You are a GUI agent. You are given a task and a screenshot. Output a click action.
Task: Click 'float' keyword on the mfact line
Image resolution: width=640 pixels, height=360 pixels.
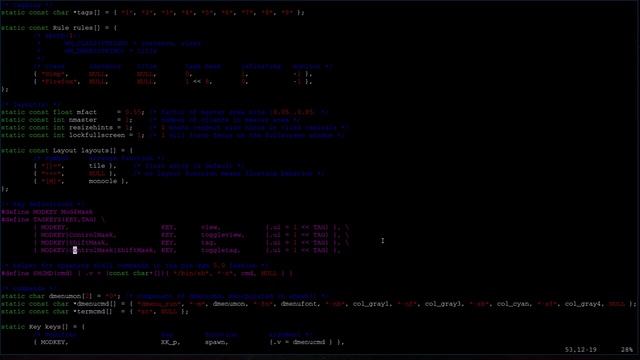[x=62, y=112]
